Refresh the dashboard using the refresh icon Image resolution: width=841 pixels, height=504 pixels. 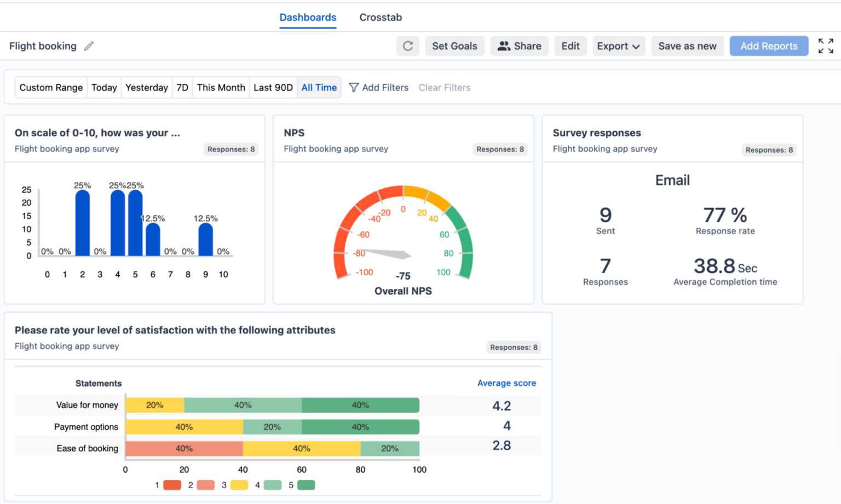[x=407, y=46]
